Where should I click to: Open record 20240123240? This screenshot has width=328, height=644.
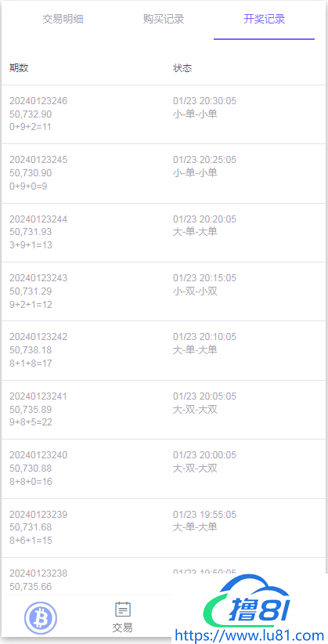[x=164, y=469]
